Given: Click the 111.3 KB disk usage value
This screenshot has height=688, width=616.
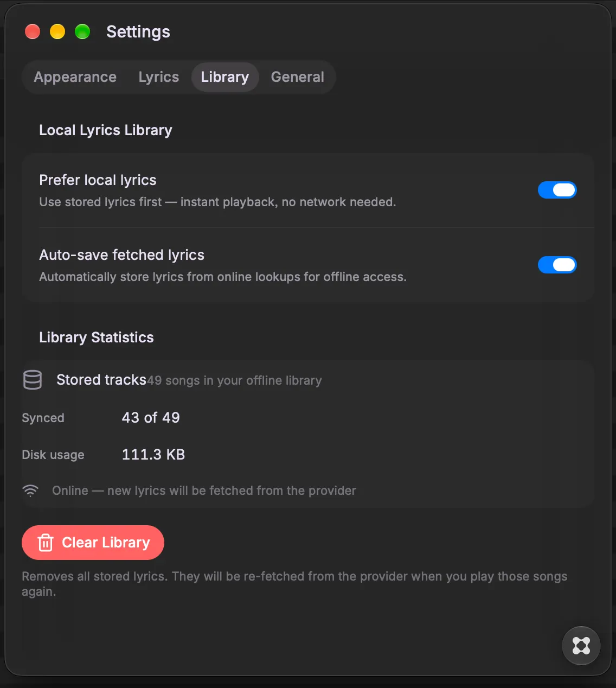Looking at the screenshot, I should point(153,455).
